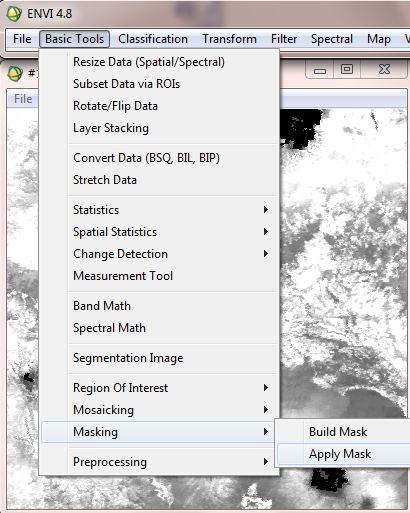
Task: Maximize the image display window
Action: point(347,69)
